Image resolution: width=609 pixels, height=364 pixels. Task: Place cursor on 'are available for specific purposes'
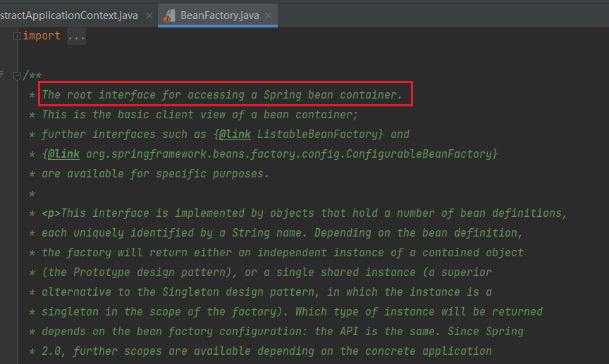pos(155,173)
